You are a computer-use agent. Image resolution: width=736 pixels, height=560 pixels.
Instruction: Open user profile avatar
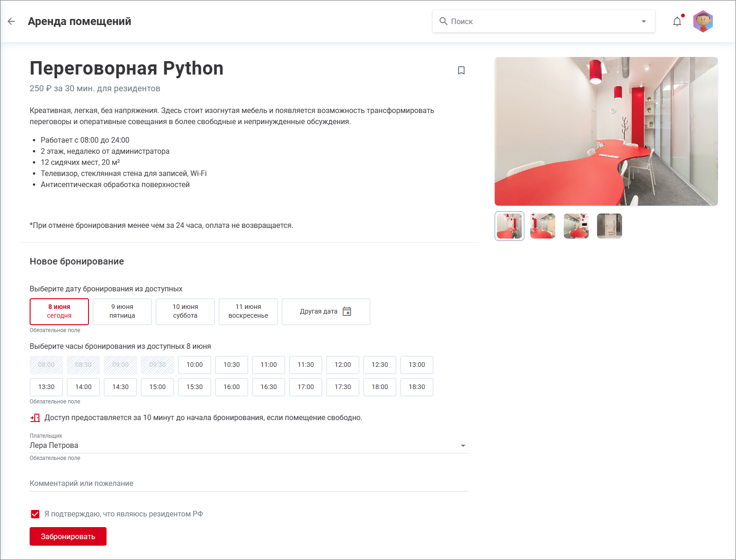point(703,21)
